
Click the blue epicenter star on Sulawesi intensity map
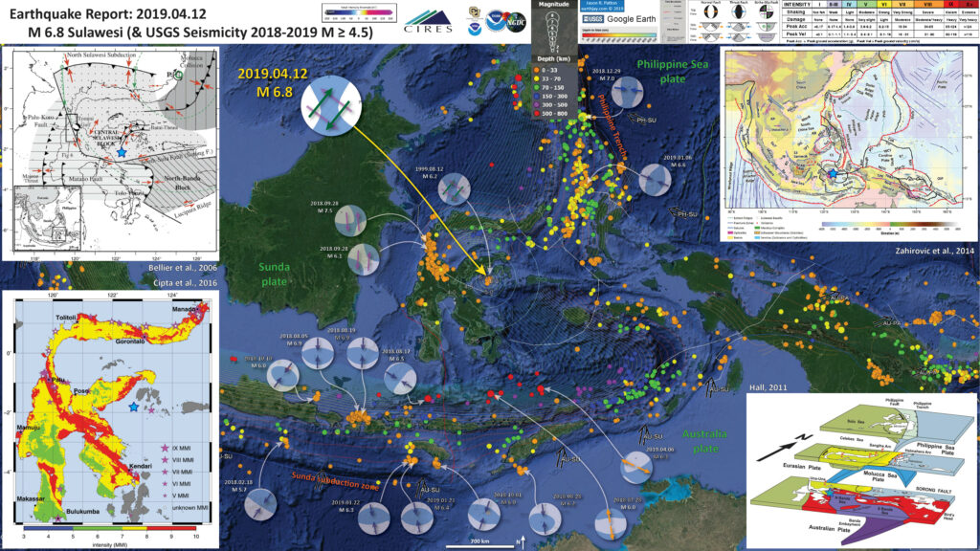pos(133,408)
